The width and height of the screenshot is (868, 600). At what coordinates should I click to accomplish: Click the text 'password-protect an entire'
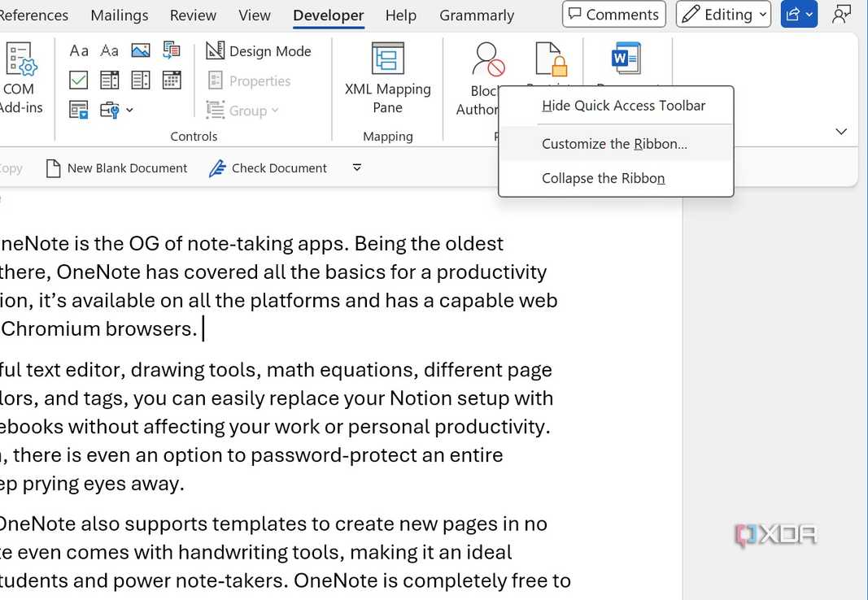coord(377,455)
